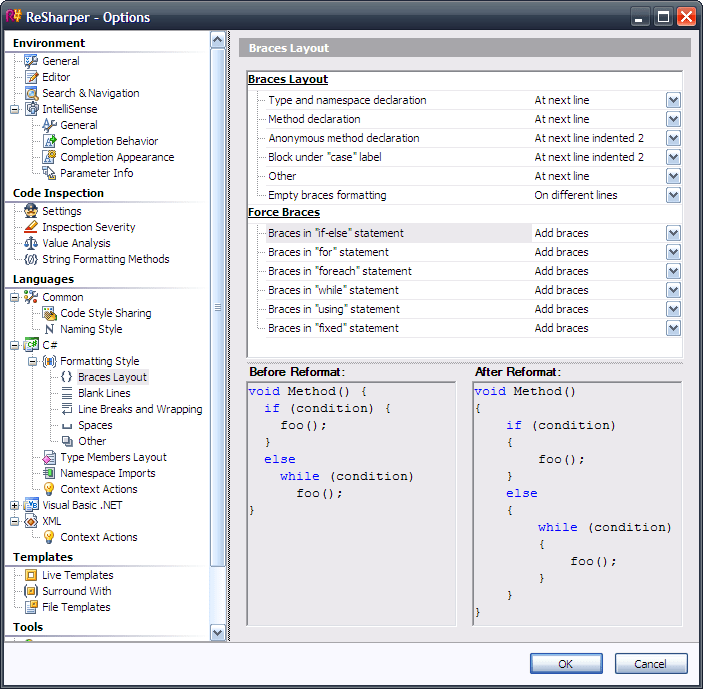Click the Common languages icon
This screenshot has width=703, height=689.
[31, 297]
